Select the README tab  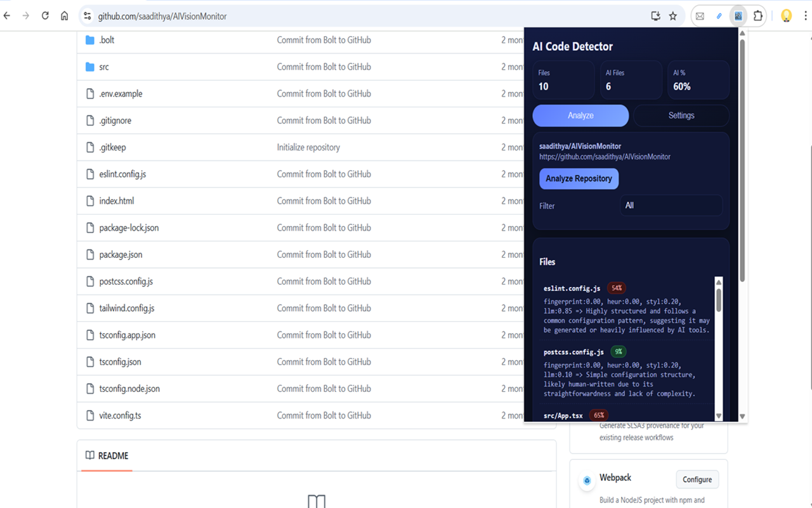tap(107, 456)
